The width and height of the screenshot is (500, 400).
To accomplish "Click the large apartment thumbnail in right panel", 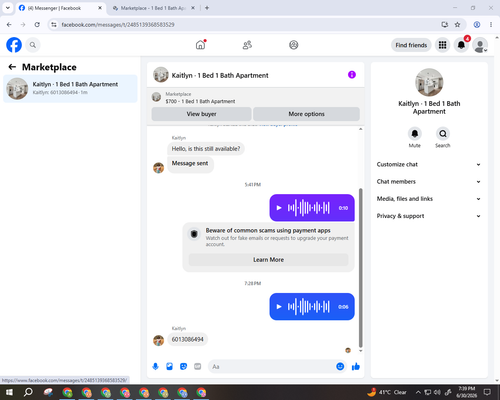I will [x=429, y=82].
